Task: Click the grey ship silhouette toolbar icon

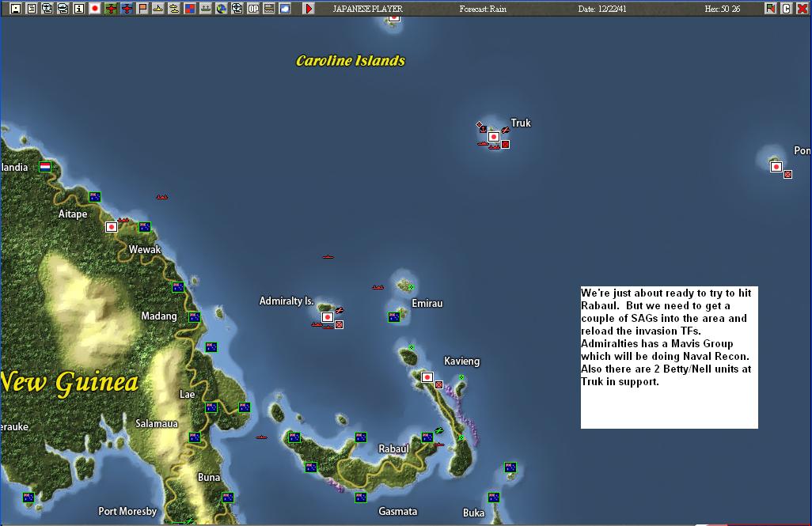Action: 206,8
